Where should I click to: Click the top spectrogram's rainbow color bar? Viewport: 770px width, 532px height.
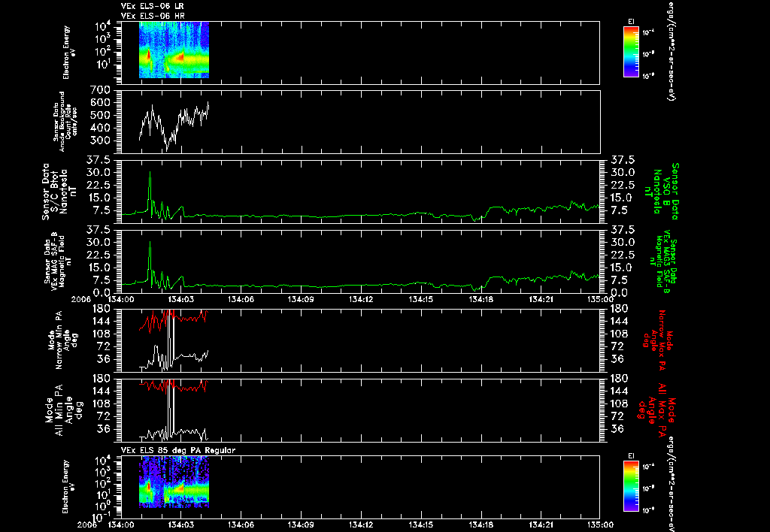(631, 52)
